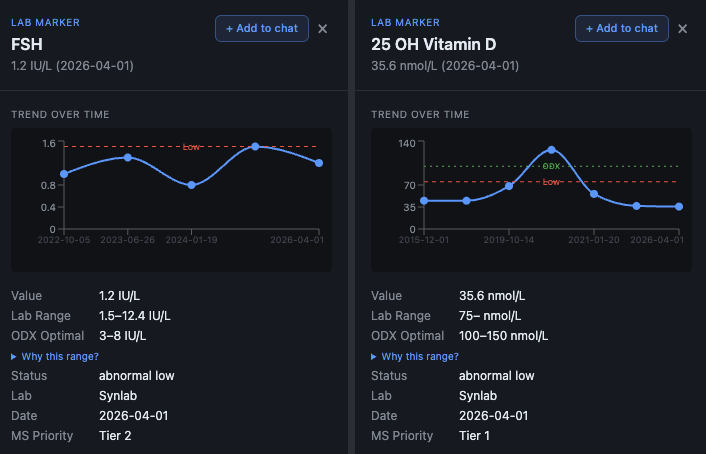Click Vitamin D chart point at 2015-12-01
Screen dimensions: 706x454
424,201
